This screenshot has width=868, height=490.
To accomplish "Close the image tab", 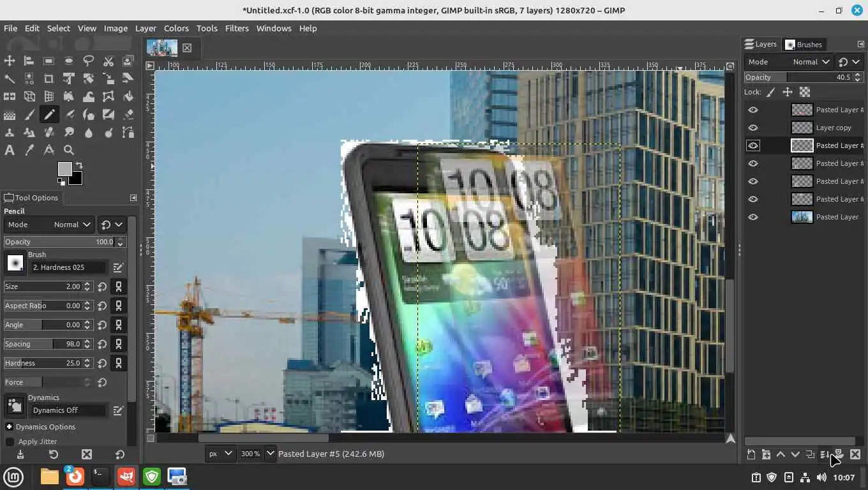I will click(x=187, y=48).
